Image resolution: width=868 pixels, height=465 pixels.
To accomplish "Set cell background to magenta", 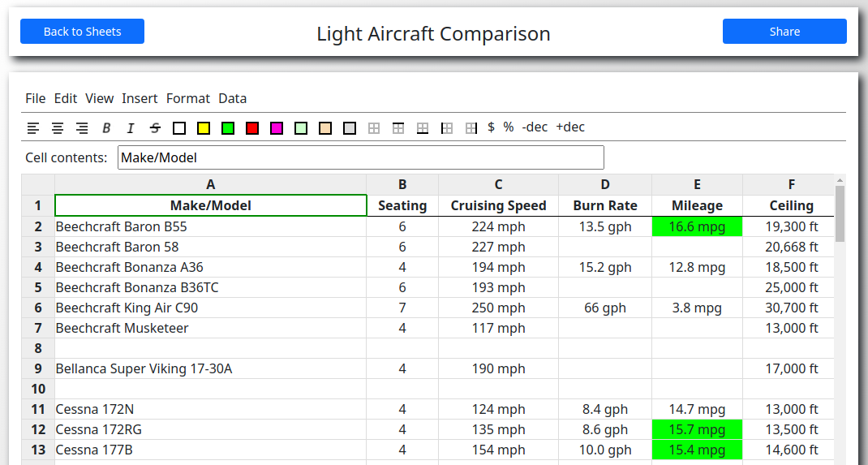I will coord(277,128).
